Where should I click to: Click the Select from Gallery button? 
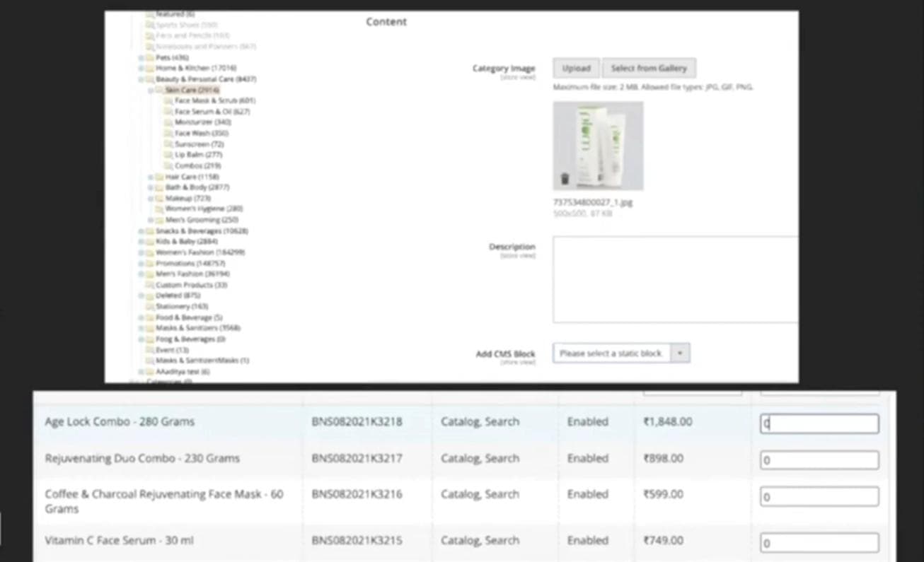click(x=649, y=68)
